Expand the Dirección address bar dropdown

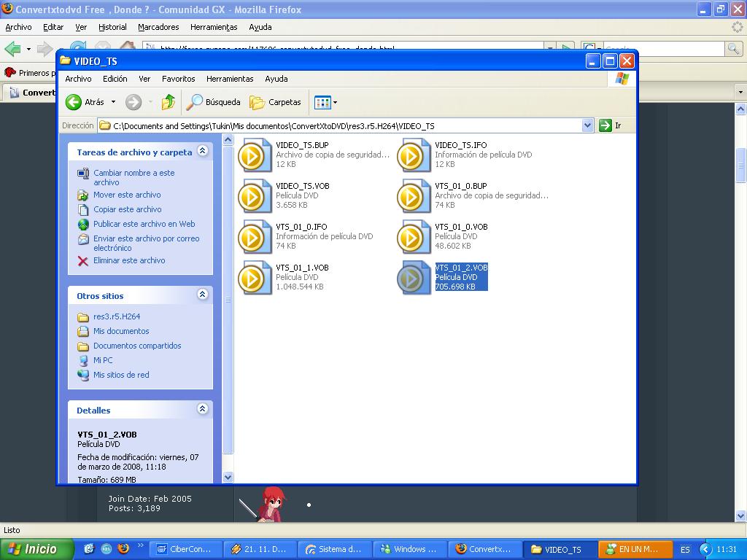(x=587, y=125)
